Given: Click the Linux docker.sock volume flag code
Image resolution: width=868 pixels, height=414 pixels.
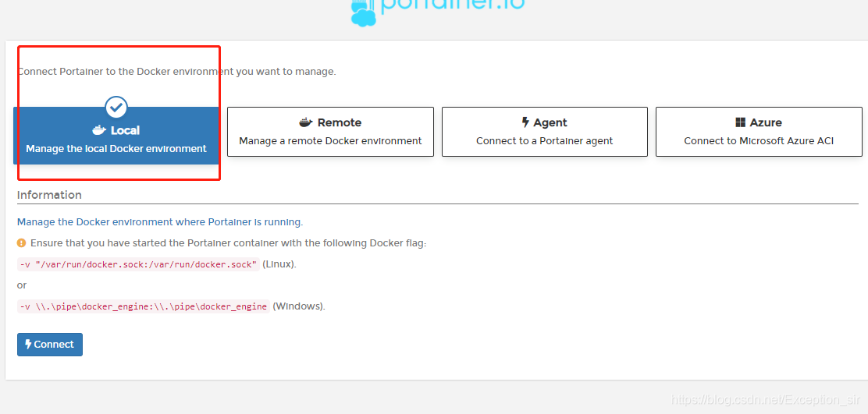Looking at the screenshot, I should click(138, 264).
